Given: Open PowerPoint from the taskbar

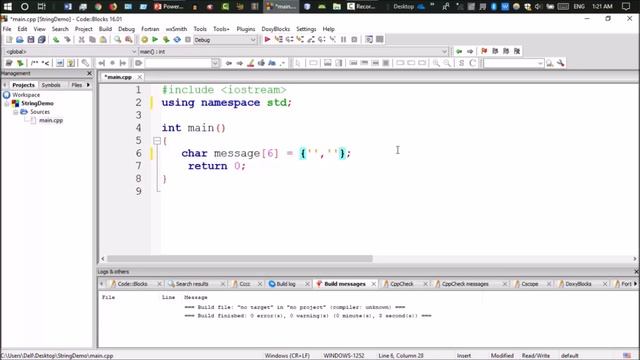Looking at the screenshot, I should click(169, 7).
